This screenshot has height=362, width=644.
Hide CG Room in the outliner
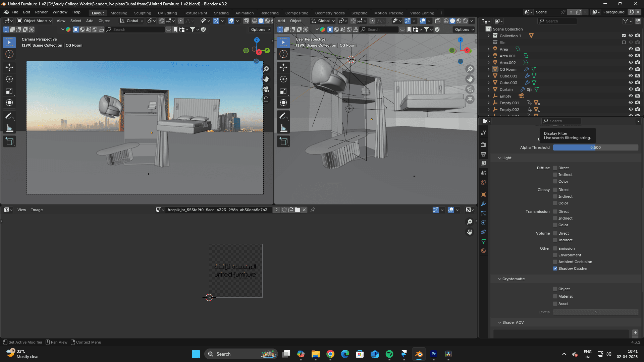631,69
